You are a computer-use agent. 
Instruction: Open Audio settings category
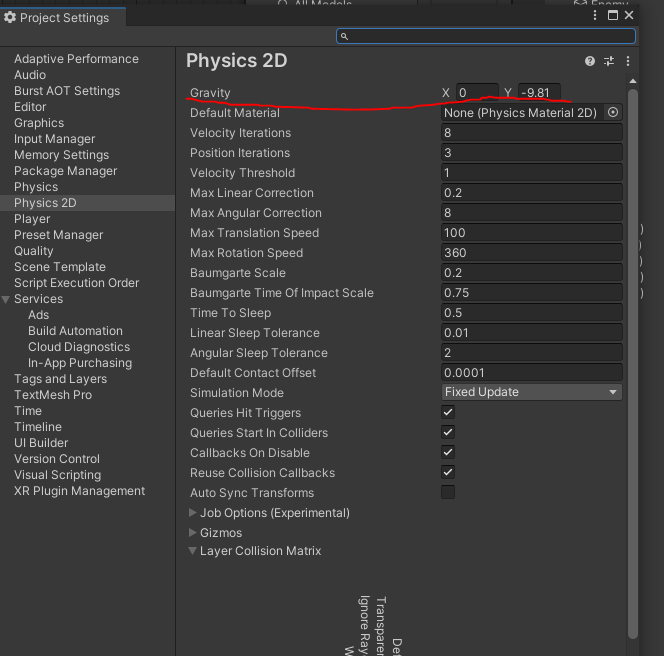30,75
